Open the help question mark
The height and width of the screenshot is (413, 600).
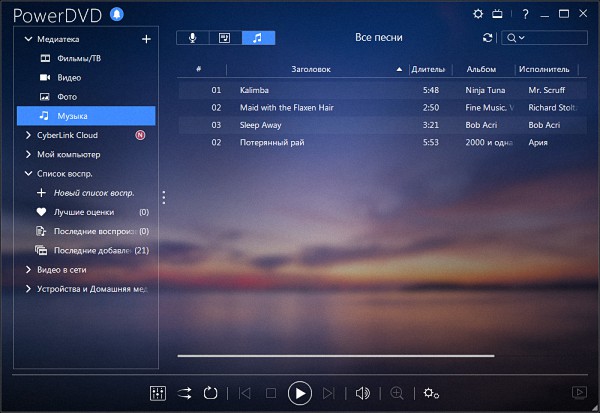tap(525, 14)
